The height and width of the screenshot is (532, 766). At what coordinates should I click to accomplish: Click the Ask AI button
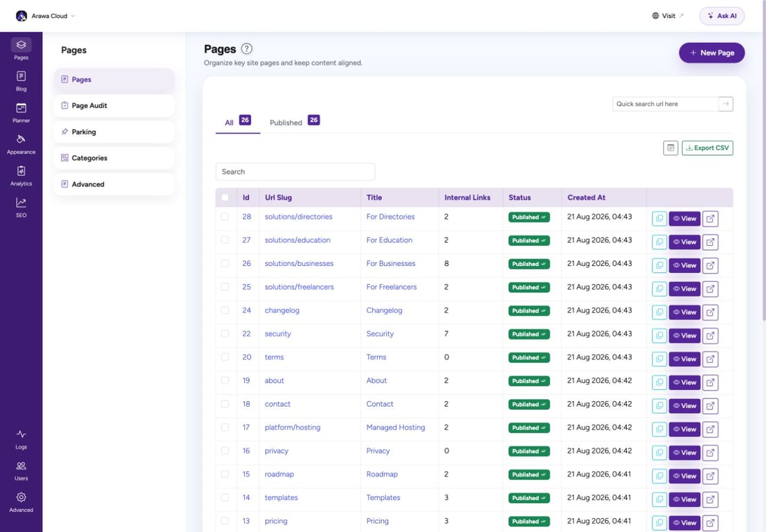722,16
